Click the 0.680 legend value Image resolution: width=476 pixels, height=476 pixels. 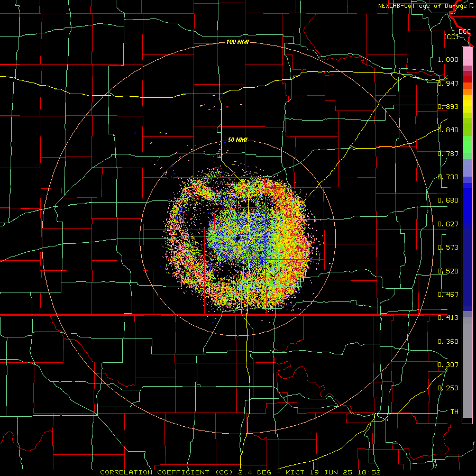448,200
